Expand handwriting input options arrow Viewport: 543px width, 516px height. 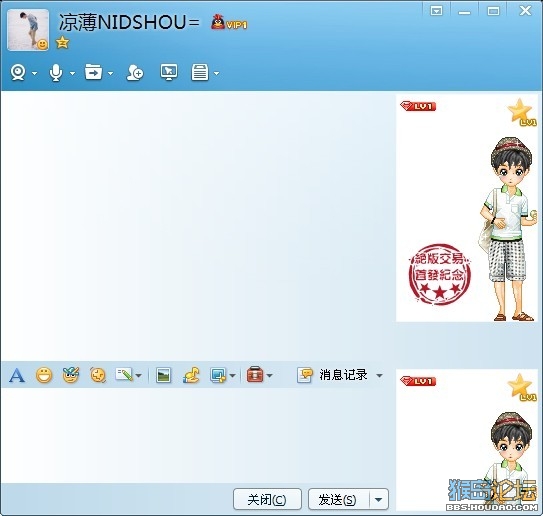click(x=139, y=375)
